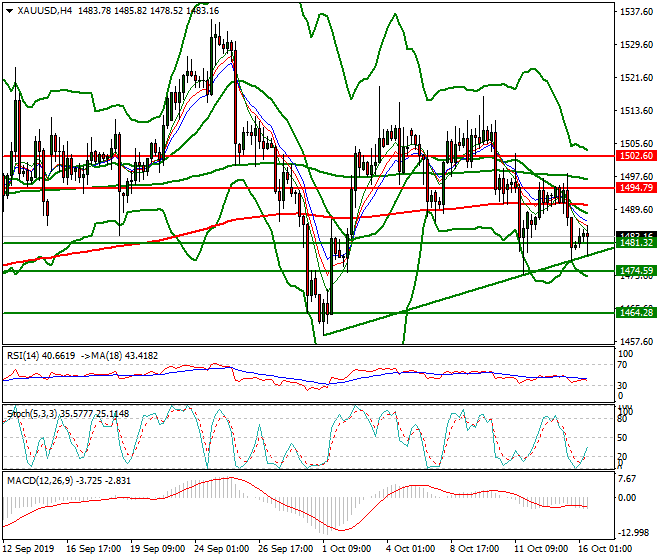Click the 4 Oct 01:00 time axis label
The width and height of the screenshot is (660, 560).
411,549
